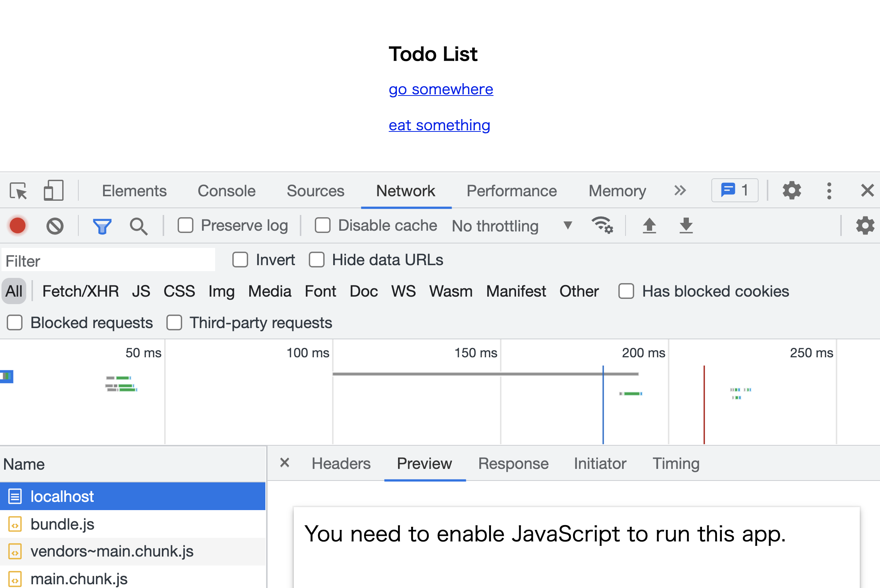Click the import HAR upload arrow
The height and width of the screenshot is (588, 880).
[x=649, y=226]
